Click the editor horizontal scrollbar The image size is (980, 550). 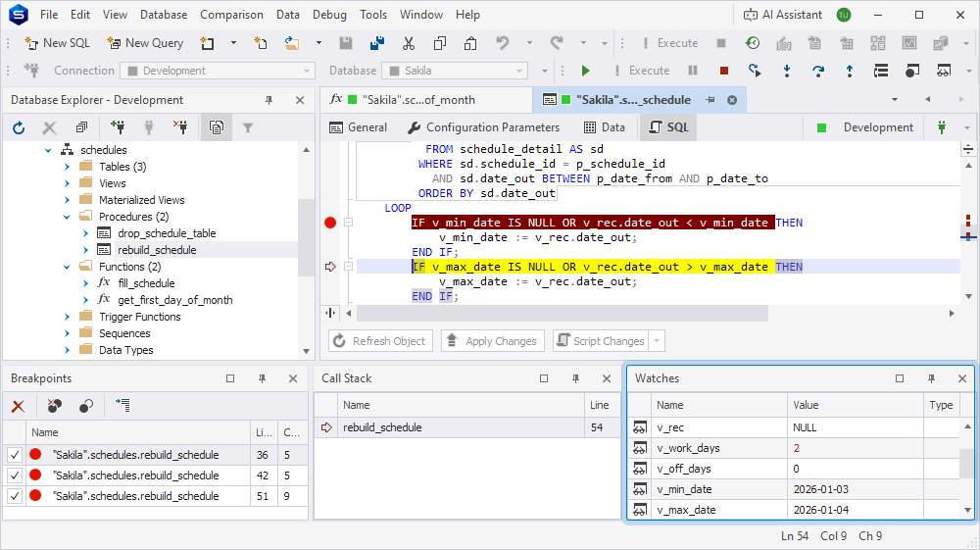tap(561, 313)
